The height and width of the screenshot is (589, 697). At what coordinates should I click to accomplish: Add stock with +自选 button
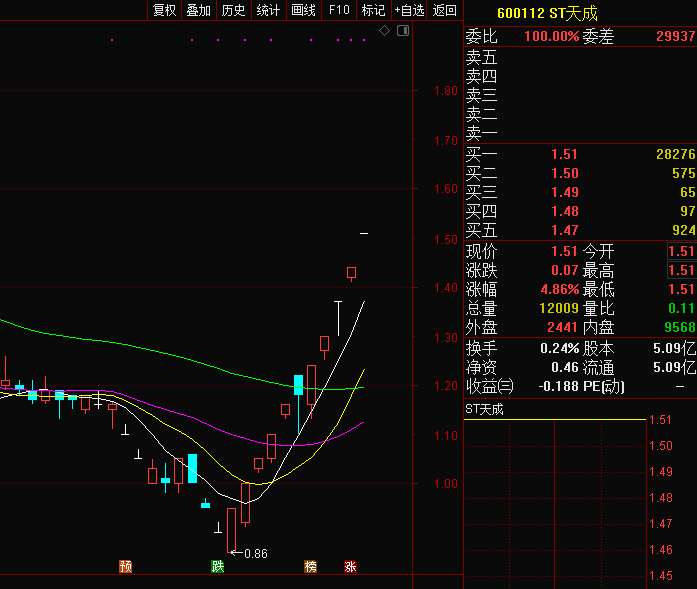[x=409, y=10]
